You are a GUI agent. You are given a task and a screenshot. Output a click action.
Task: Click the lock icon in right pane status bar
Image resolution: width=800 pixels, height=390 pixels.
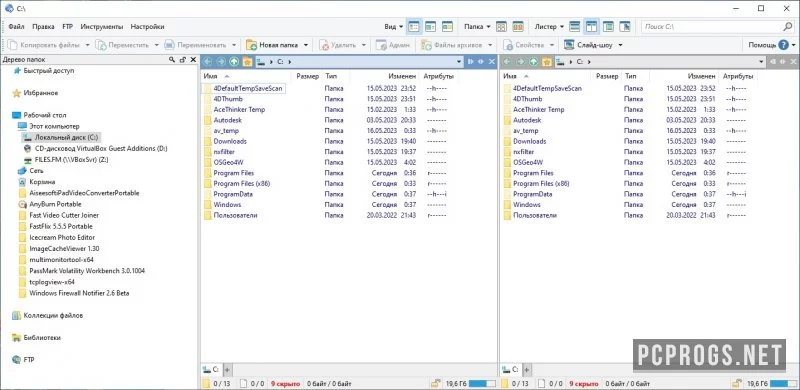pyautogui.click(x=736, y=383)
